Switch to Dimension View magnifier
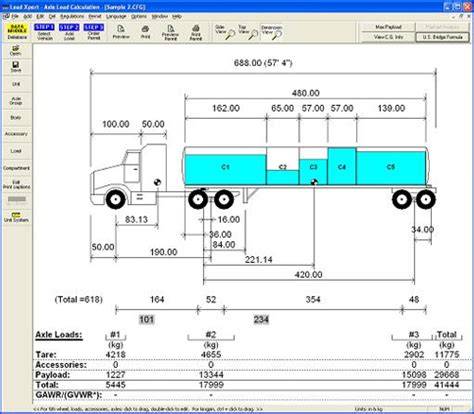This screenshot has height=414, width=474. click(271, 31)
